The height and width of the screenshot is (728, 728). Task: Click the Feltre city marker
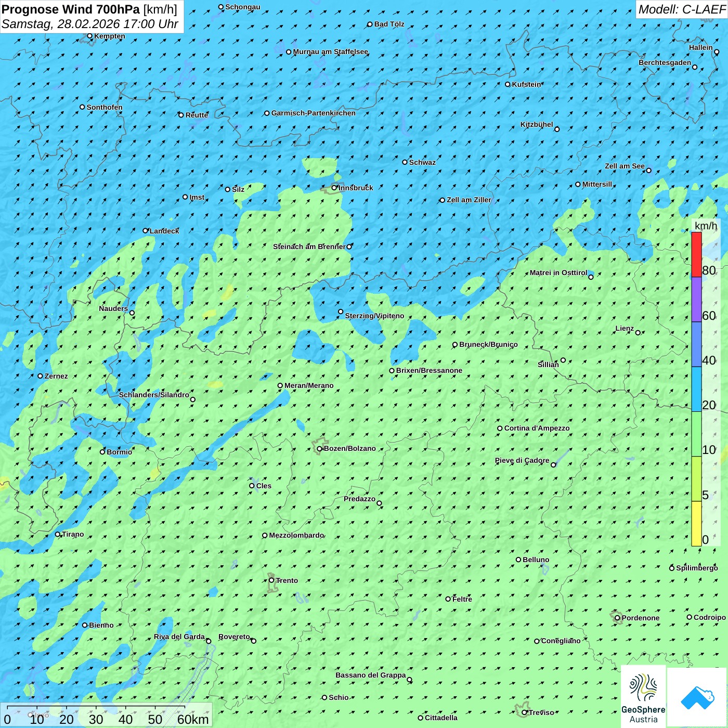[448, 599]
